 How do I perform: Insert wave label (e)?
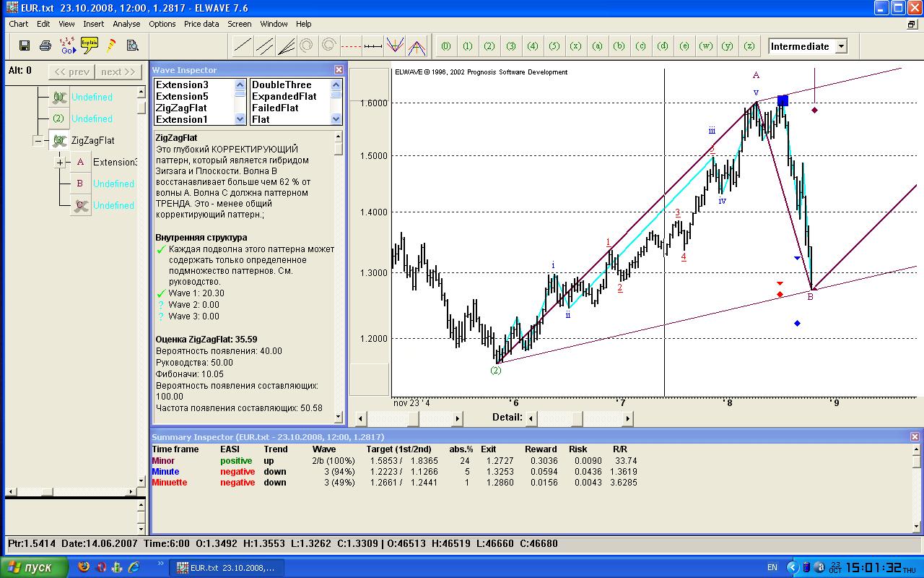684,46
